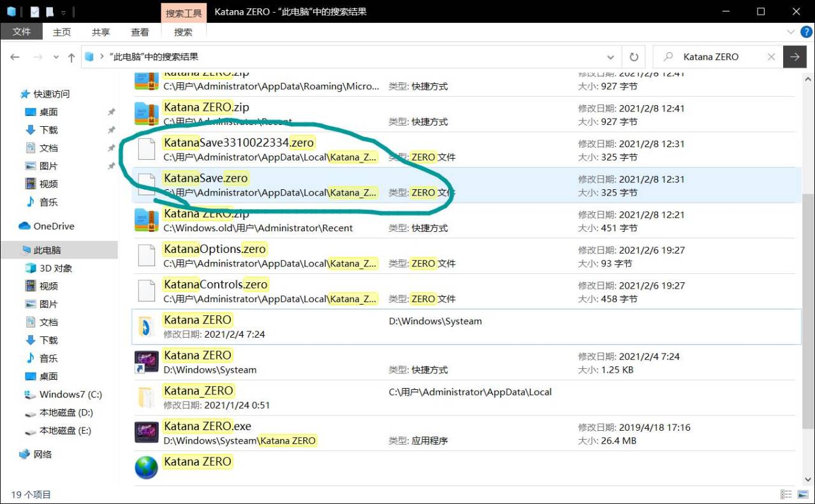The image size is (815, 504).
Task: Go up one folder level
Action: 71,57
